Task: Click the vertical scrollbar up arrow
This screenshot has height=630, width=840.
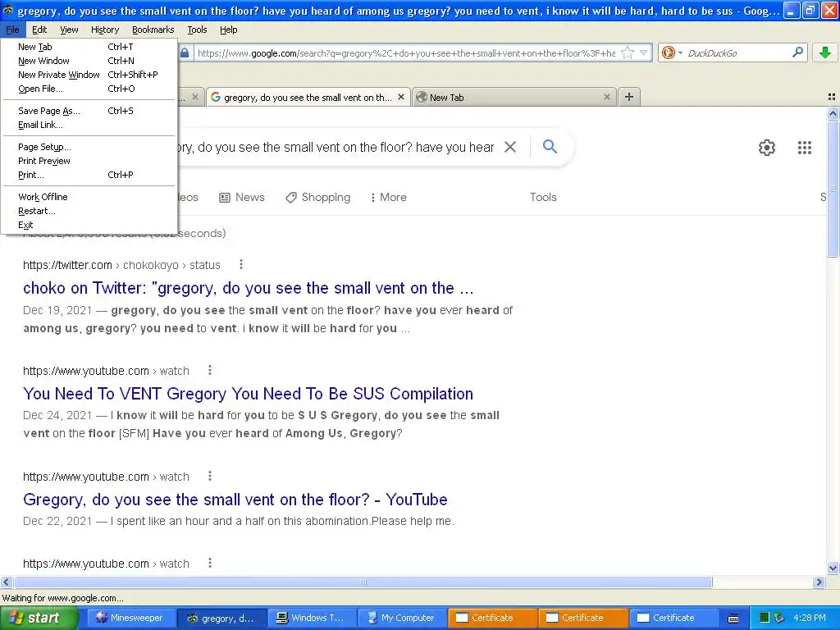Action: pyautogui.click(x=833, y=113)
